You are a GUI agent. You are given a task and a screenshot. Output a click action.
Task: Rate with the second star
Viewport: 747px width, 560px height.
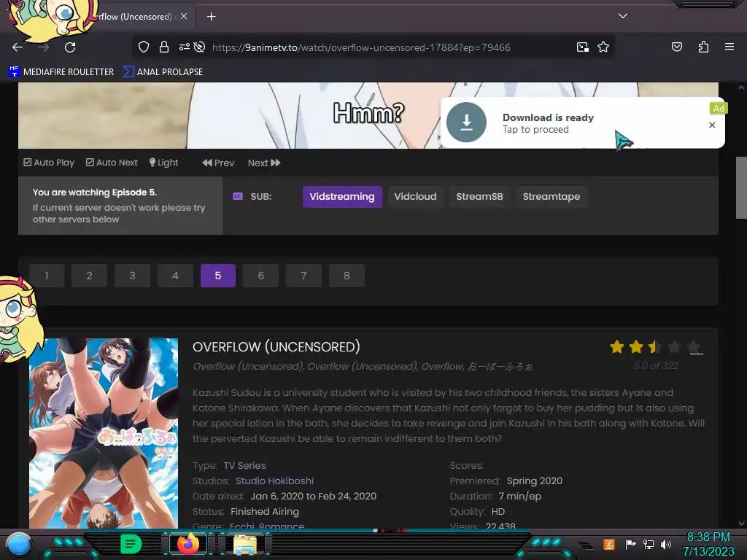[x=636, y=346]
